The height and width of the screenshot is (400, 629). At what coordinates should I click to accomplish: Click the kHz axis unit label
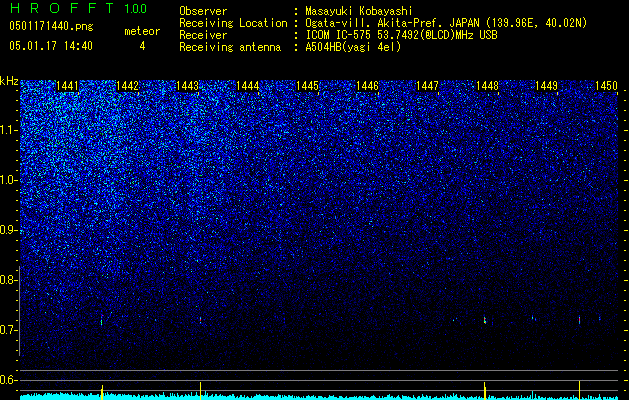[9, 81]
